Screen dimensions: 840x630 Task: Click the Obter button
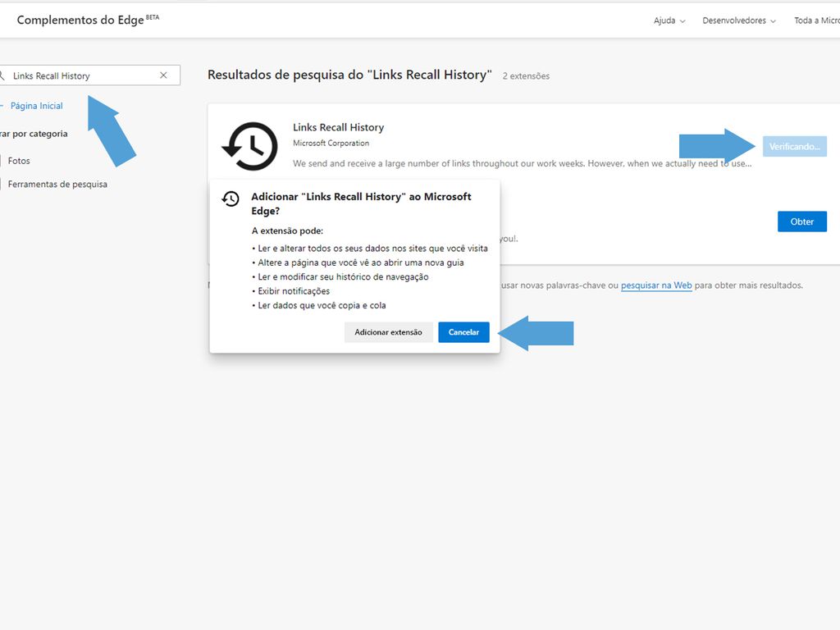pos(802,221)
